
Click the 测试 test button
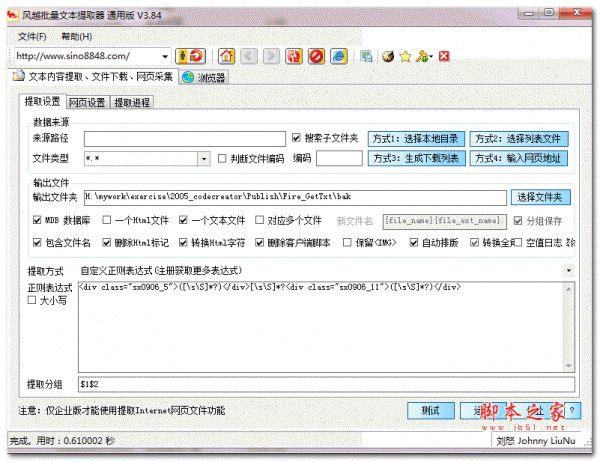431,411
